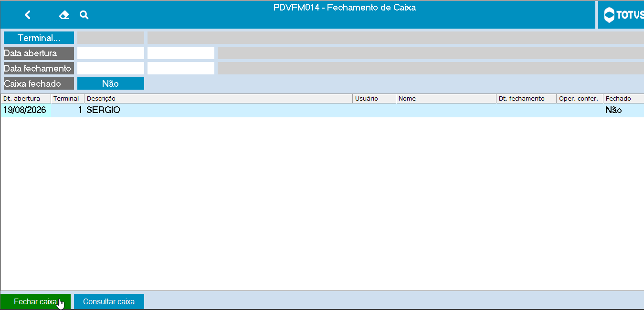Image resolution: width=644 pixels, height=310 pixels.
Task: Toggle the Caixa fechado Não switch
Action: pos(110,83)
